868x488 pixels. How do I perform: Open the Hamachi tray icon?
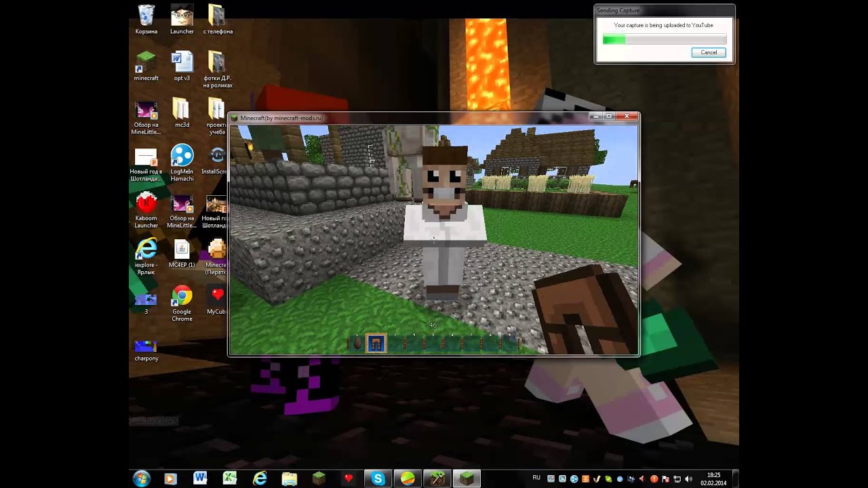point(574,479)
